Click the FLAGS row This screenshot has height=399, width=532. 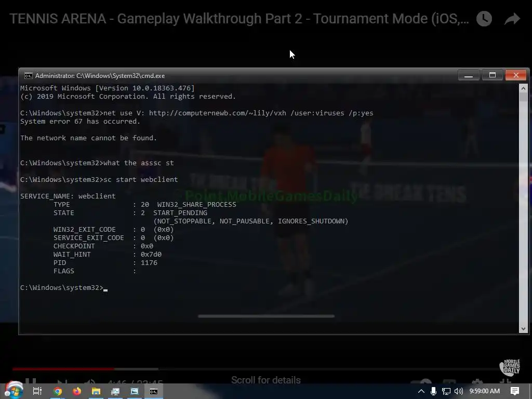(x=95, y=271)
